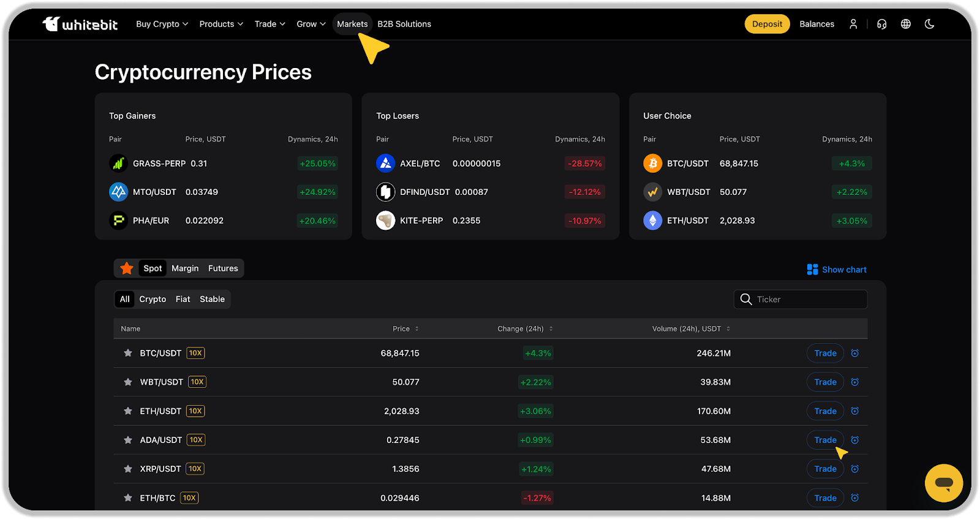Favorite the ADA/USDT pair star
This screenshot has width=980, height=519.
pos(128,440)
